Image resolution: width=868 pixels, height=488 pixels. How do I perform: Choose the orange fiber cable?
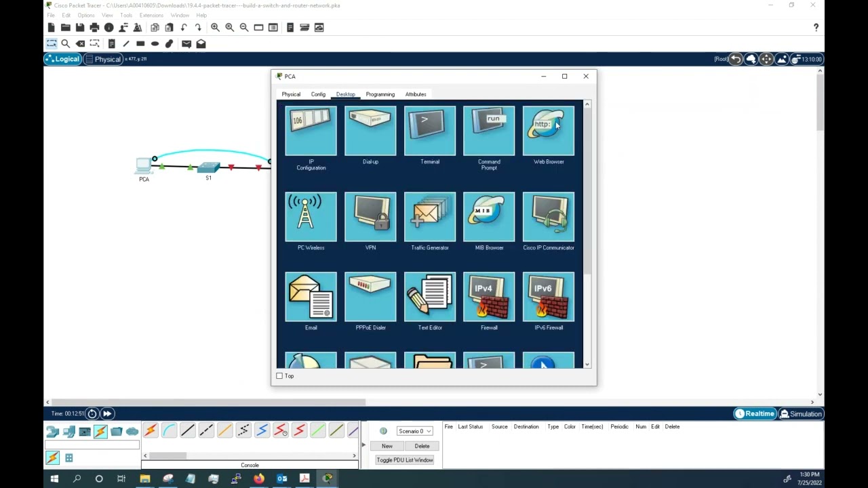click(x=224, y=430)
